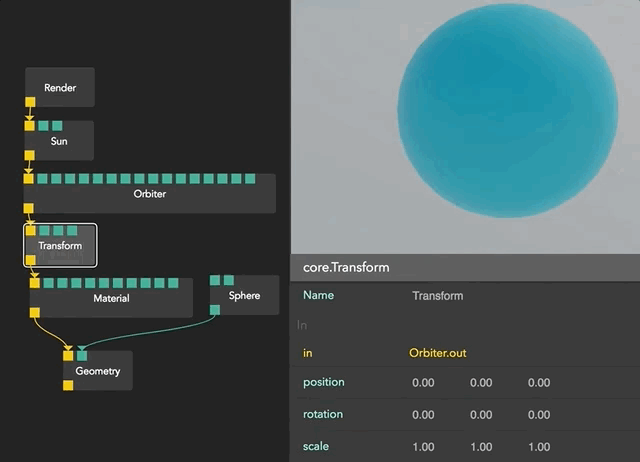Click the last position value field
640x462 pixels.
539,383
